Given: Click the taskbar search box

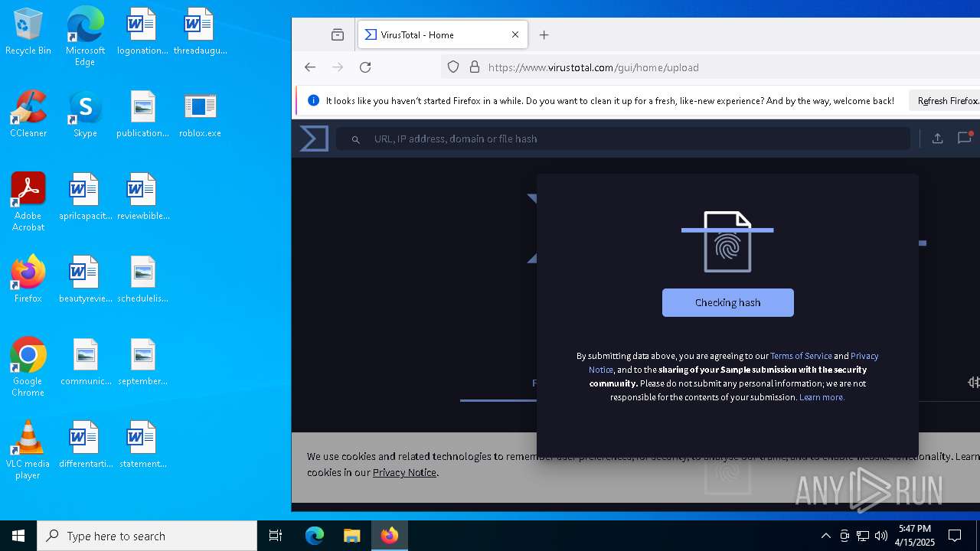Looking at the screenshot, I should pyautogui.click(x=147, y=536).
